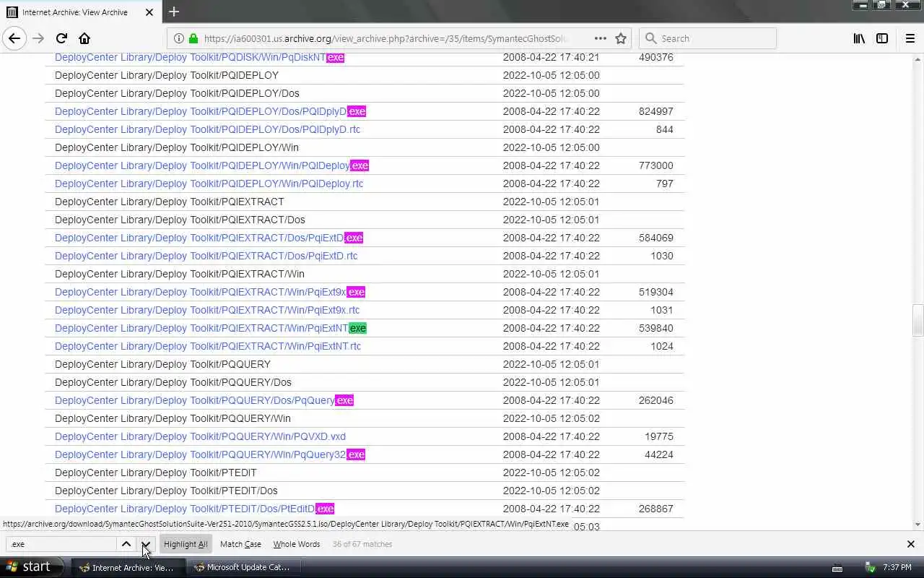This screenshot has height=578, width=924.
Task: Reload the current page
Action: 61,38
